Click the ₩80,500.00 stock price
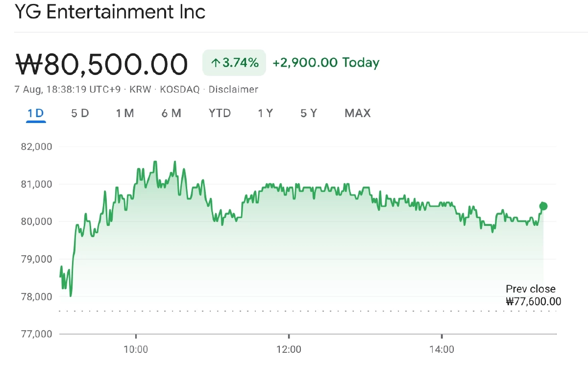This screenshot has width=588, height=367. tap(102, 64)
